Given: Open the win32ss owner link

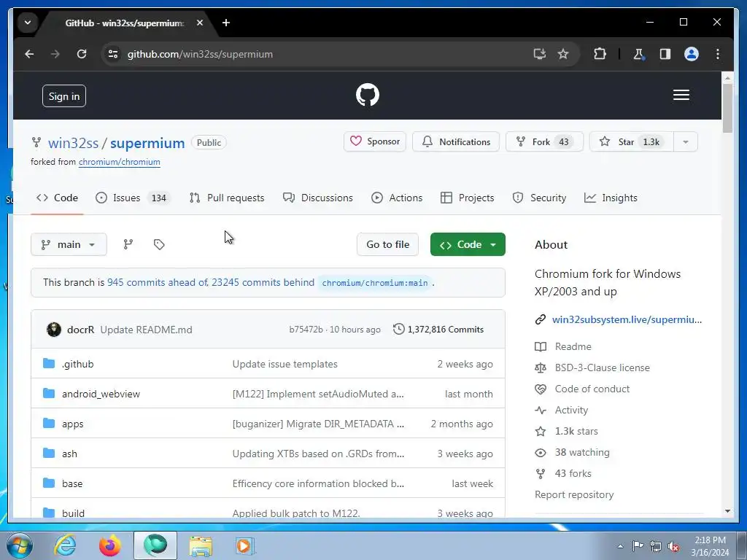Looking at the screenshot, I should (74, 143).
